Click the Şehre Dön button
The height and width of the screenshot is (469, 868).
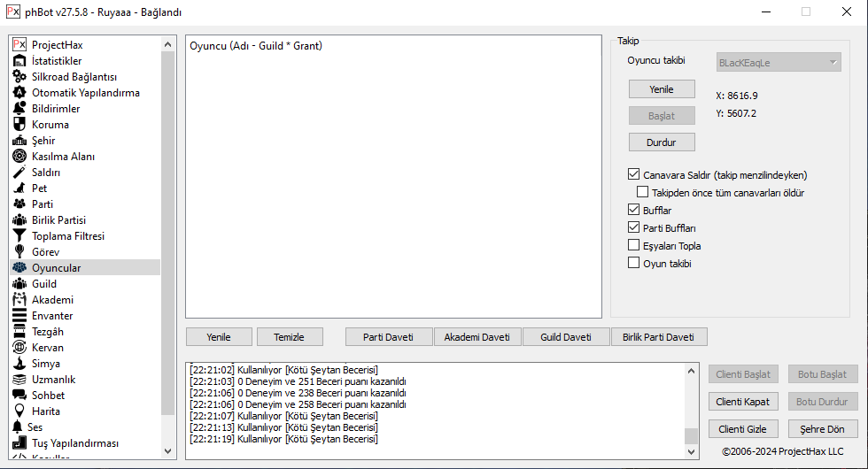(823, 429)
